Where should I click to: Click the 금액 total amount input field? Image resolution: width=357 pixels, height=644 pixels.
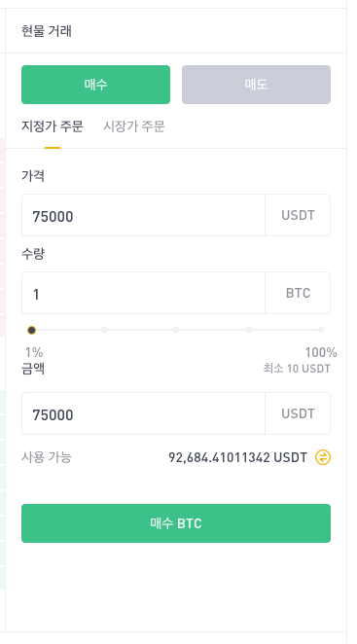[x=143, y=413]
